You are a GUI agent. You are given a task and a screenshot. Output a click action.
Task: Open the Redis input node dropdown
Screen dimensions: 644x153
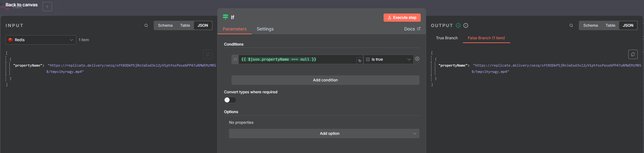tap(41, 40)
